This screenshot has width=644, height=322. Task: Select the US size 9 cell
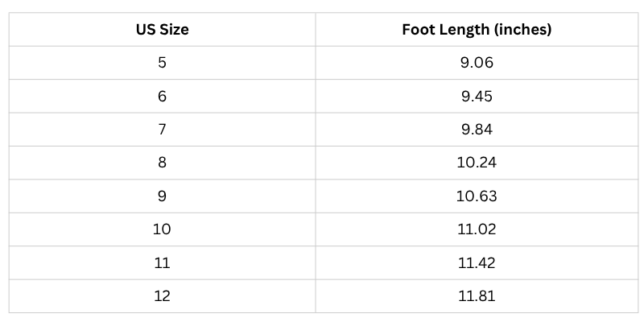coord(163,196)
